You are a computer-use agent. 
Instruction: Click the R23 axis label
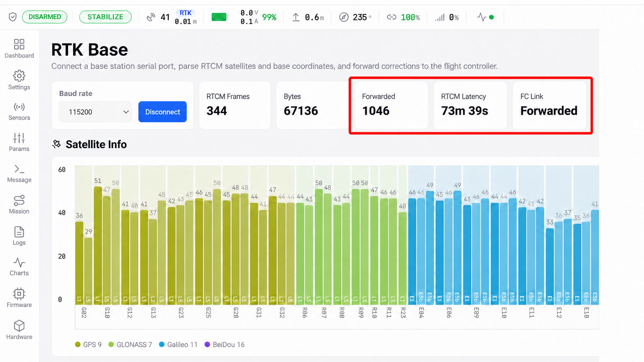click(403, 312)
